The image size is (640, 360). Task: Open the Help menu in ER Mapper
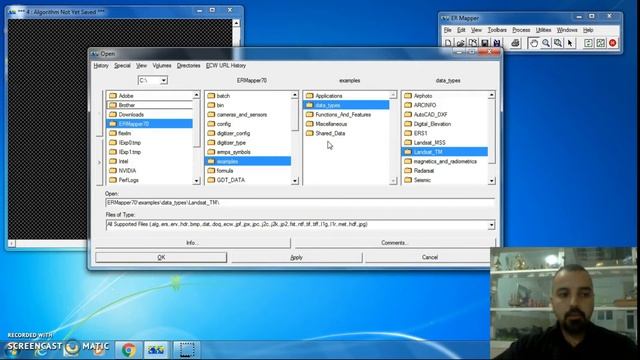pos(588,30)
